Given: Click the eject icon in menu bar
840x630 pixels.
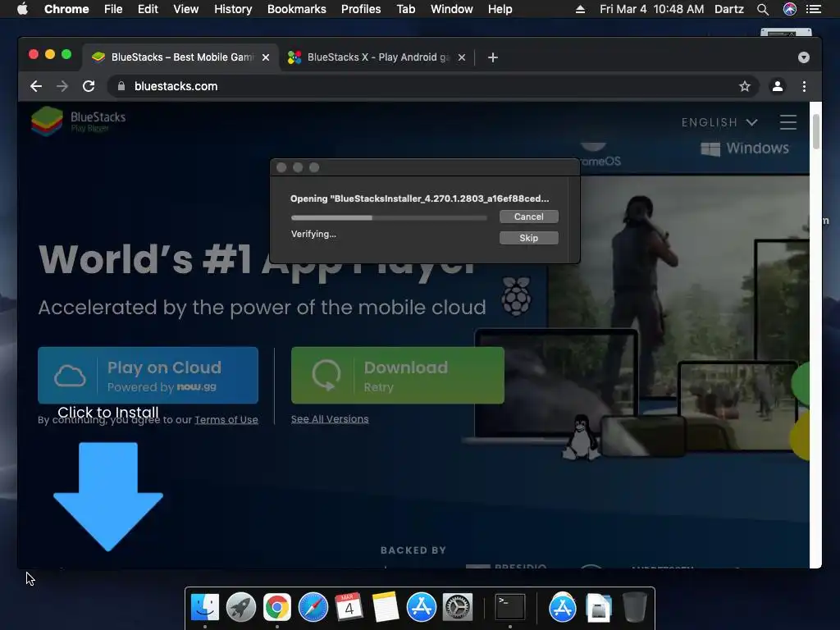Looking at the screenshot, I should point(580,9).
